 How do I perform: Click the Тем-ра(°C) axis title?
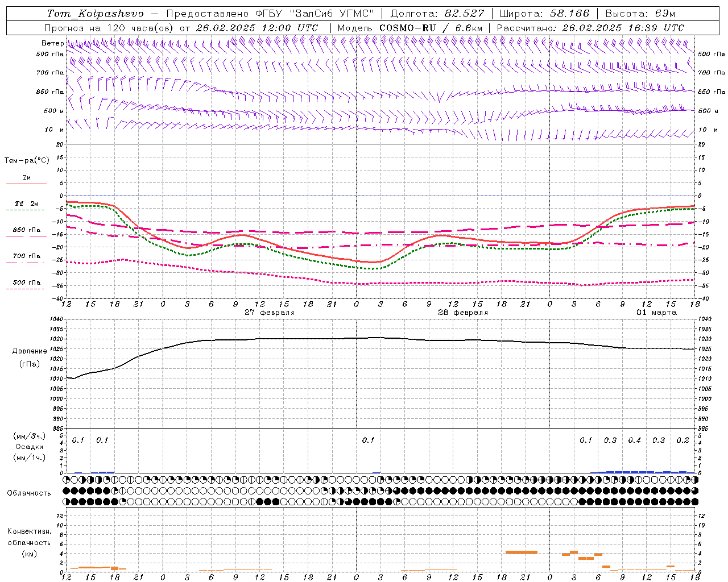(27, 161)
